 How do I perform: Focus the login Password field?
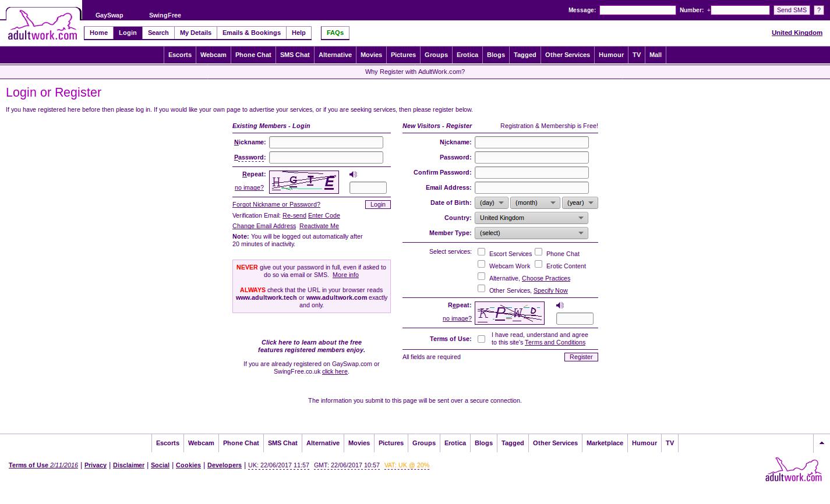click(x=326, y=158)
